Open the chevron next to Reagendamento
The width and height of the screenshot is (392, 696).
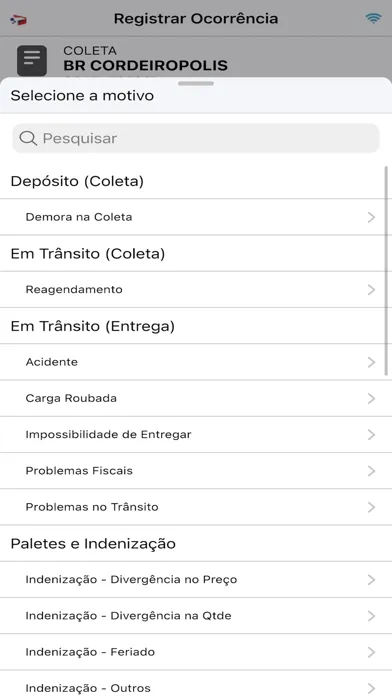372,290
